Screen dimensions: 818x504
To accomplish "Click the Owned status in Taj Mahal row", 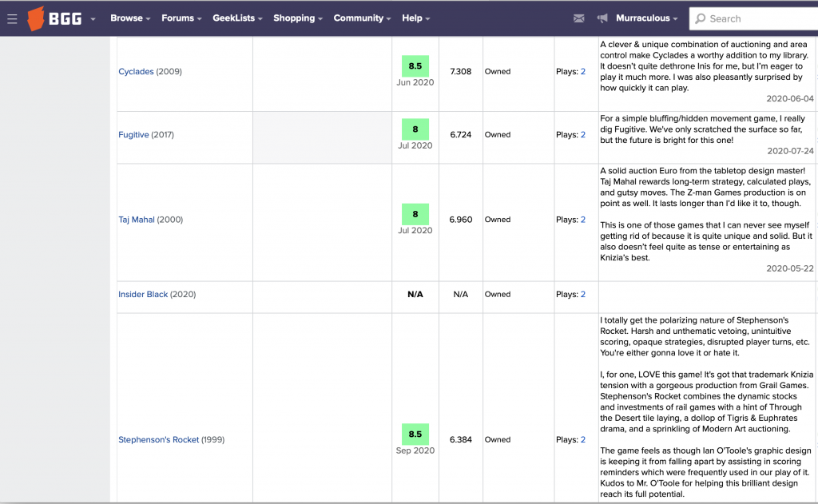I will pyautogui.click(x=498, y=220).
